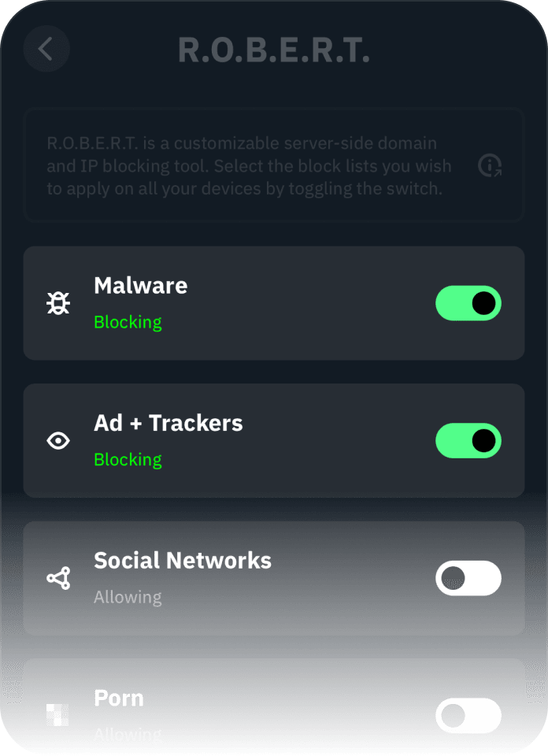Select the Malware list title

coord(141,285)
